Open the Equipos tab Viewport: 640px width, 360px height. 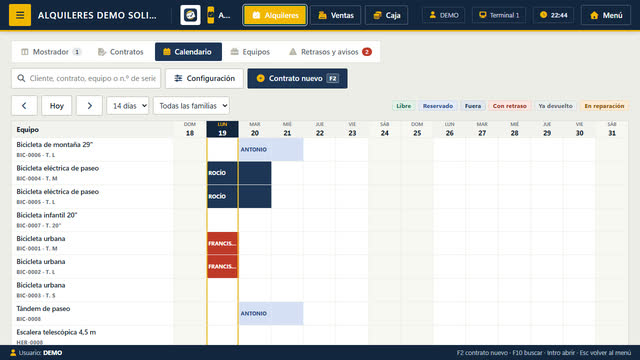250,52
